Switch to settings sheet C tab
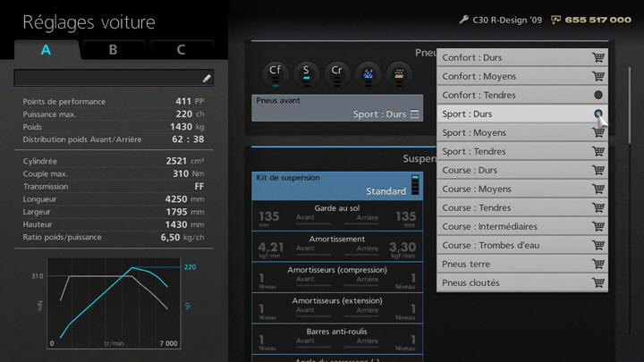644x362 pixels. (x=181, y=50)
